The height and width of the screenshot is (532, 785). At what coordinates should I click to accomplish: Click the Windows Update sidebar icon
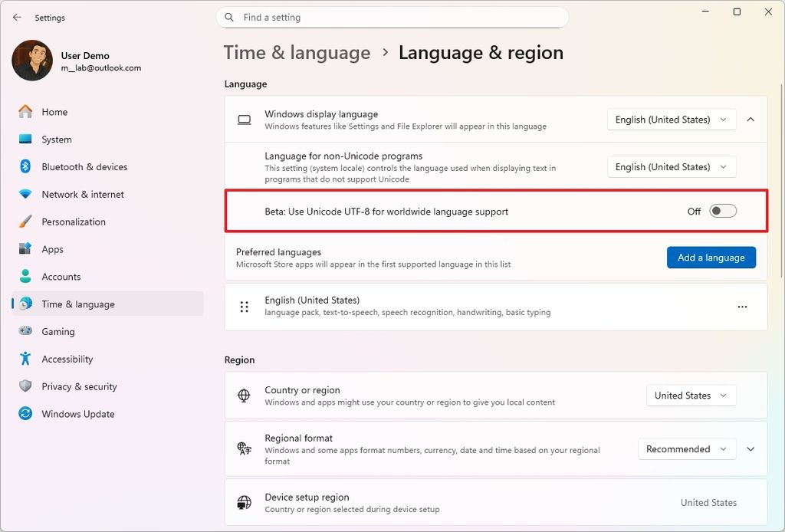25,414
